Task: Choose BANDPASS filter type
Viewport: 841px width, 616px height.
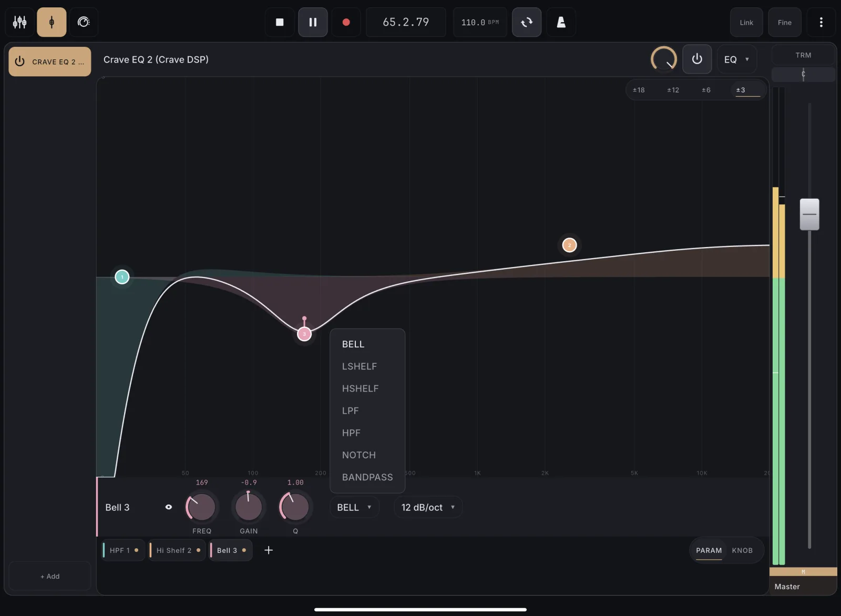Action: pyautogui.click(x=367, y=477)
